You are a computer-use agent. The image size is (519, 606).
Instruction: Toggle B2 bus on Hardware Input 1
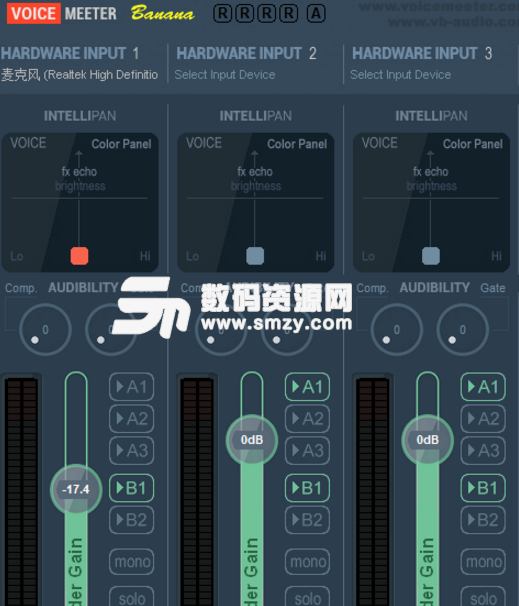(x=132, y=520)
